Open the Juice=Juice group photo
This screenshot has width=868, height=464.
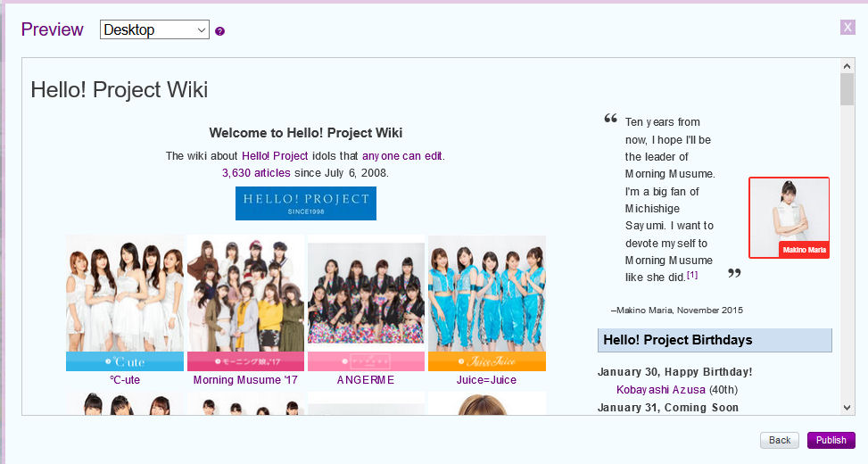486,302
